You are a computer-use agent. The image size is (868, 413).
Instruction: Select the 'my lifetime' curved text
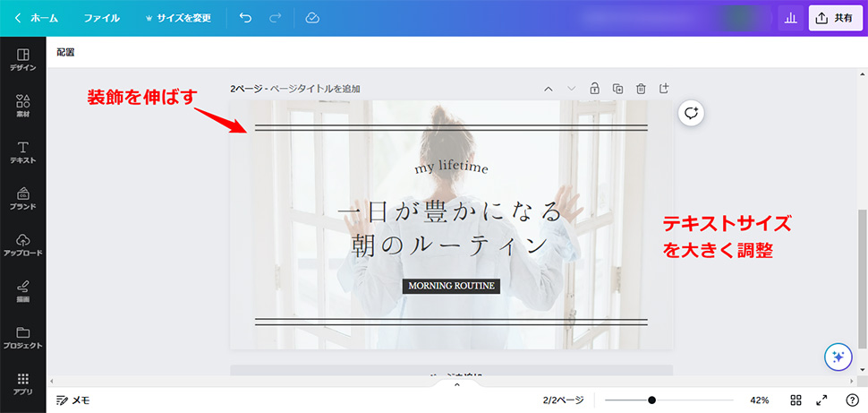point(452,168)
